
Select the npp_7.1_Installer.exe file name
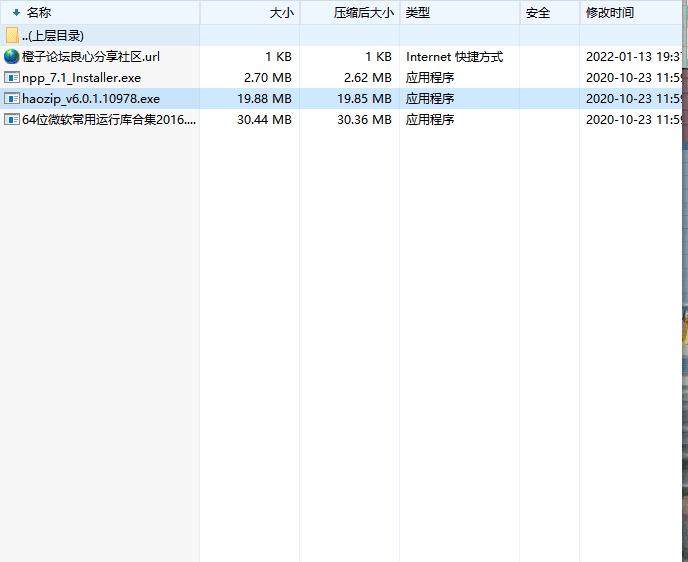tap(82, 78)
